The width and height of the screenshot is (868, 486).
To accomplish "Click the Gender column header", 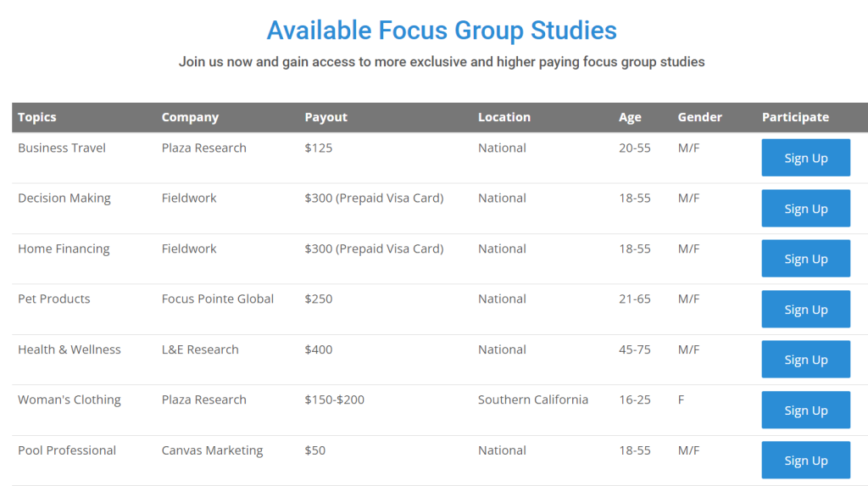I will [700, 117].
